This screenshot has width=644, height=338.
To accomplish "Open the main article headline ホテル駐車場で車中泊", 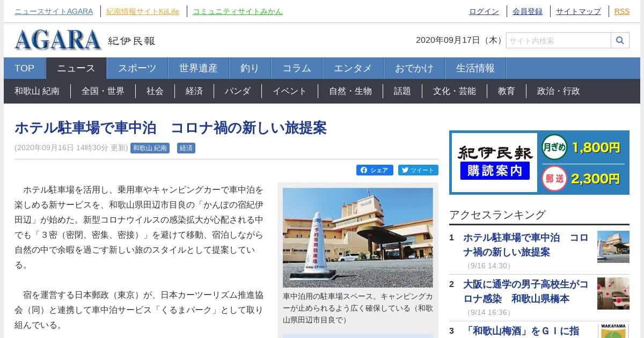I will click(171, 128).
